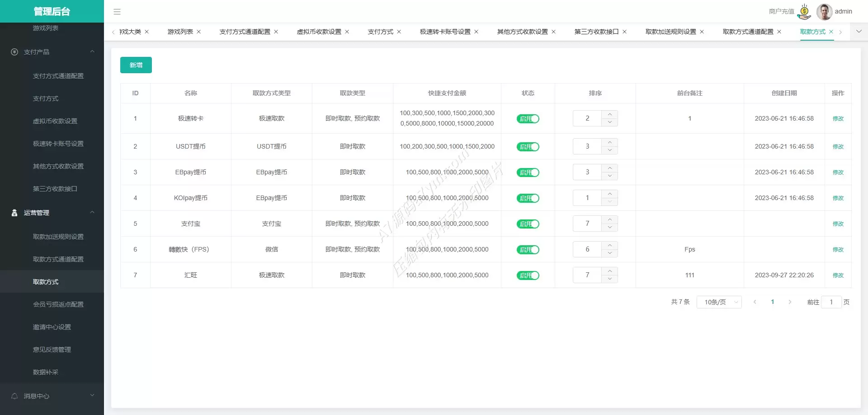868x415 pixels.
Task: Switch to the 第三方收款接口 tab
Action: [x=596, y=32]
